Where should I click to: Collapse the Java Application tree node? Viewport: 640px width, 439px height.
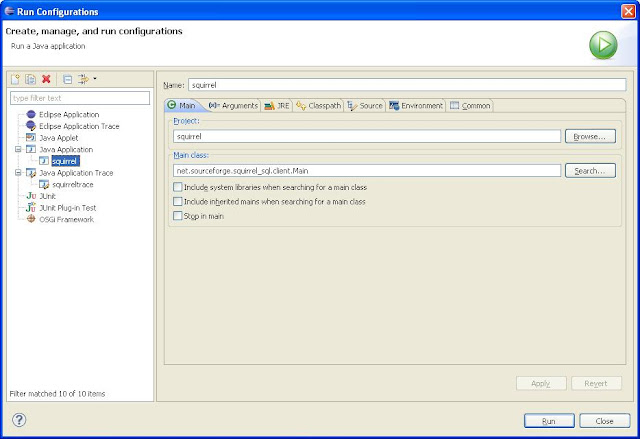pos(18,149)
